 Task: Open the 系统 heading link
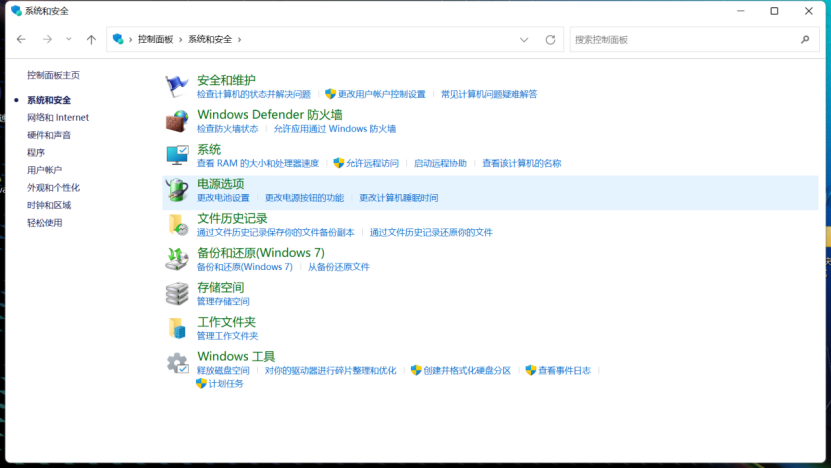click(209, 149)
